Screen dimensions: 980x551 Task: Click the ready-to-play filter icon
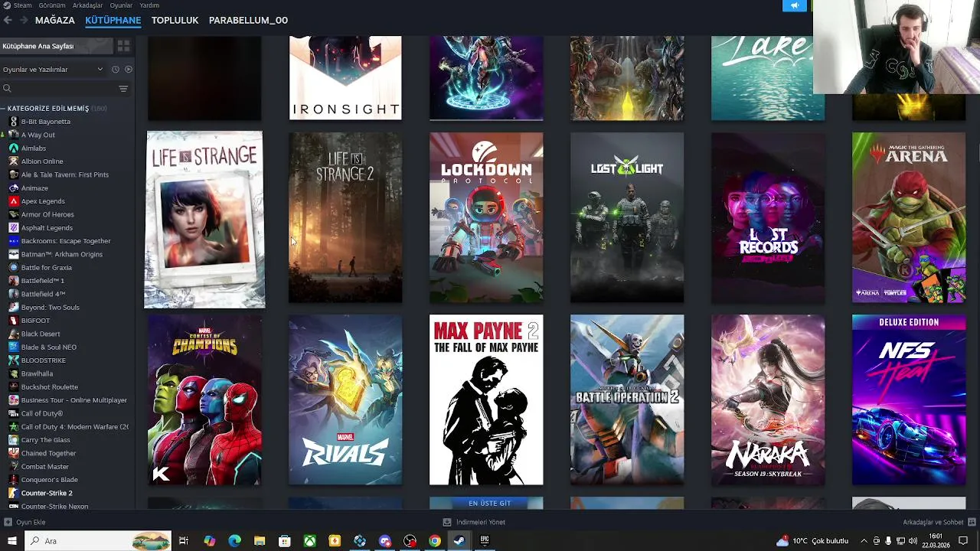[x=128, y=70]
